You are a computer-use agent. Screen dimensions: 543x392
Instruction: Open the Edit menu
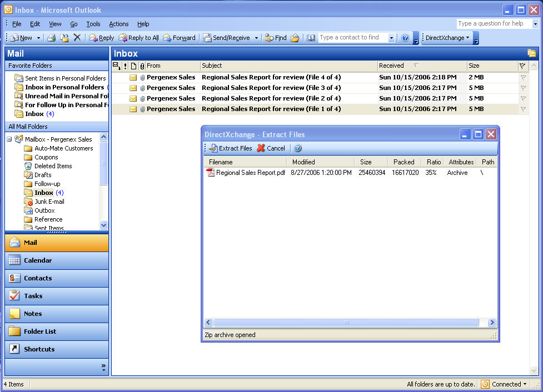click(x=35, y=24)
